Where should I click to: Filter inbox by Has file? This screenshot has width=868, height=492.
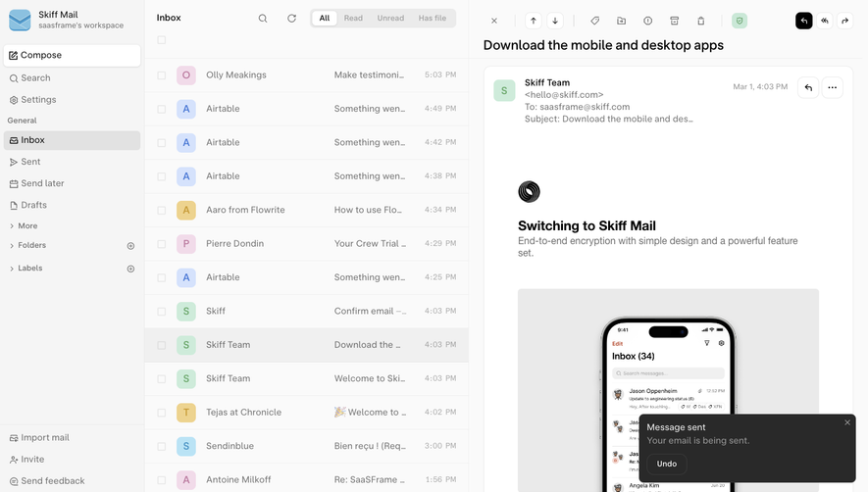coord(433,19)
